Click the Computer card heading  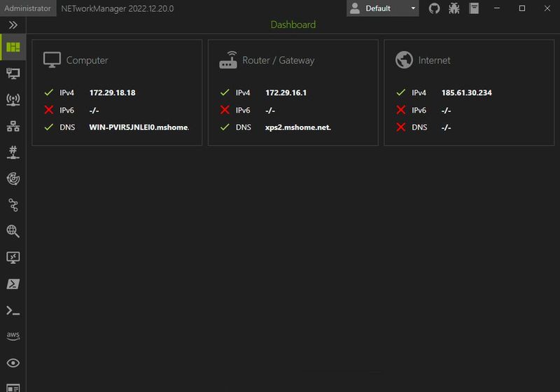click(87, 60)
